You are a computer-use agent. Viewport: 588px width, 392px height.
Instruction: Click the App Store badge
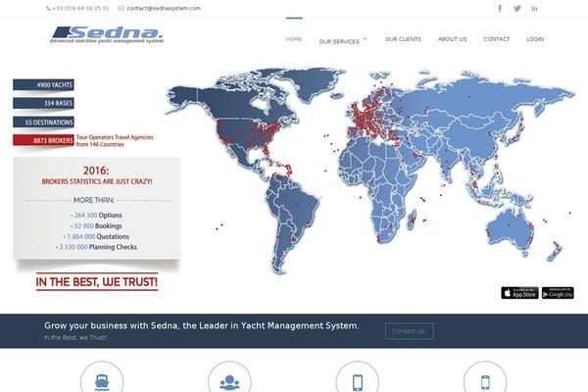[519, 293]
